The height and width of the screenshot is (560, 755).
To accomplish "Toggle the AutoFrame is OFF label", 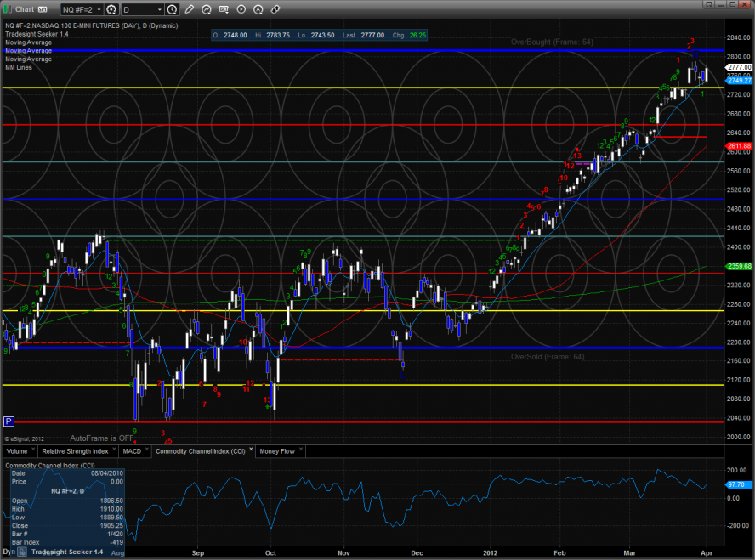I will click(102, 438).
